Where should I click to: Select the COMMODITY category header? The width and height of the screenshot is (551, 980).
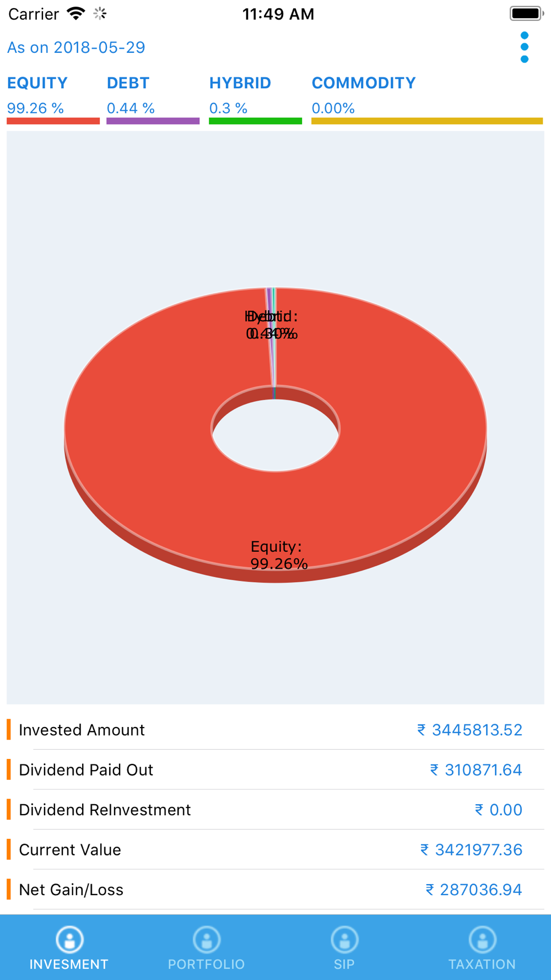pos(364,83)
